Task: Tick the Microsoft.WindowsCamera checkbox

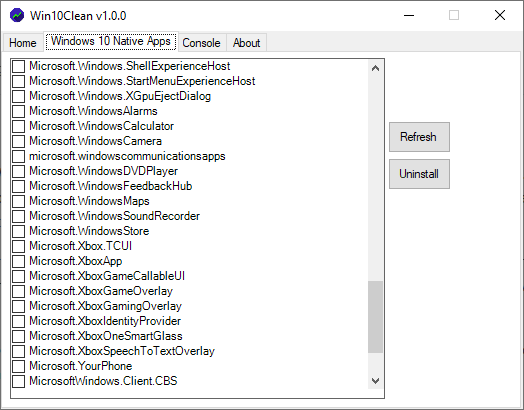Action: coord(18,141)
